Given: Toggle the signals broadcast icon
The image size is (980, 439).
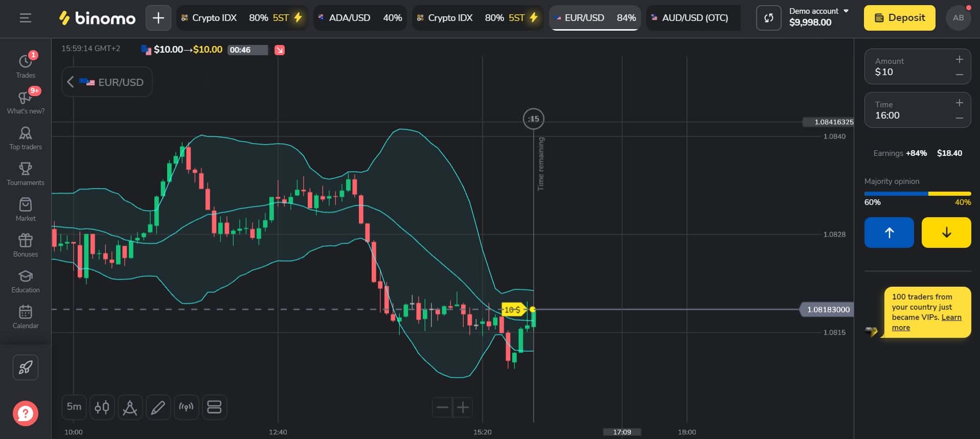Looking at the screenshot, I should coord(186,407).
